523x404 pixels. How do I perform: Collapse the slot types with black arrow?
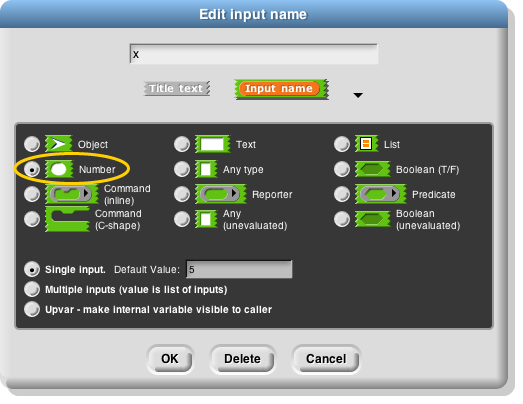(358, 95)
